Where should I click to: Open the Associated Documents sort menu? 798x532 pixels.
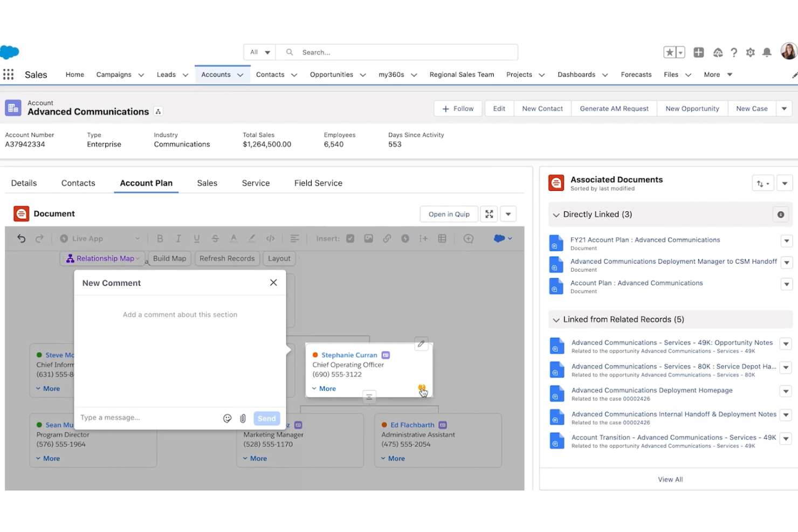(x=762, y=183)
